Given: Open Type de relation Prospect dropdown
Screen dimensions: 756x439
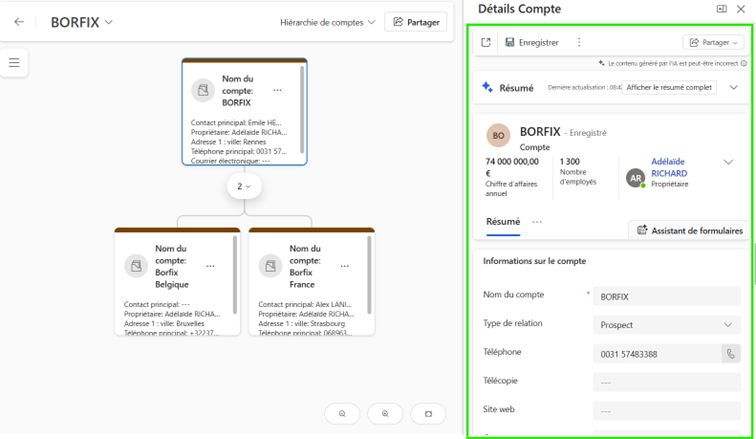Looking at the screenshot, I should coord(666,325).
